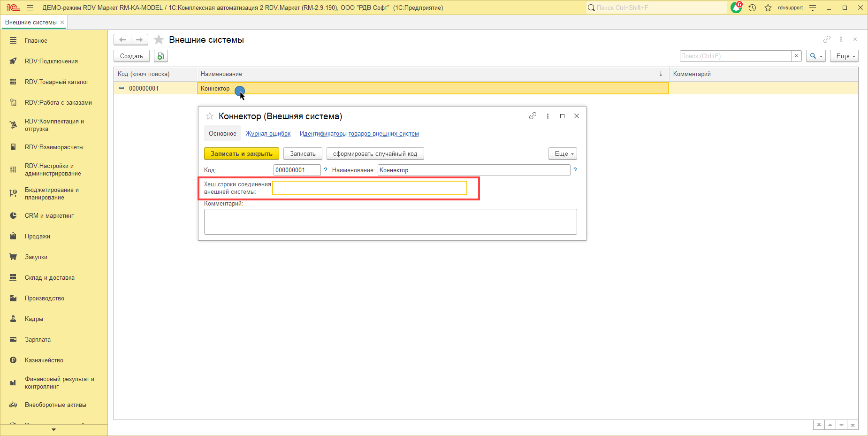The width and height of the screenshot is (868, 436).
Task: Expand the Еще dropdown in dialog
Action: coord(563,154)
